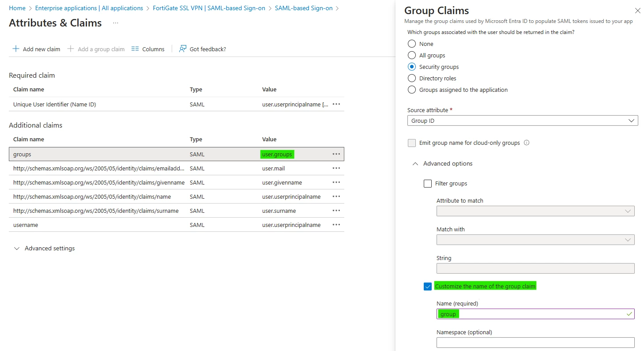The image size is (644, 351).
Task: Open the Attribute to match dropdown
Action: pyautogui.click(x=535, y=211)
